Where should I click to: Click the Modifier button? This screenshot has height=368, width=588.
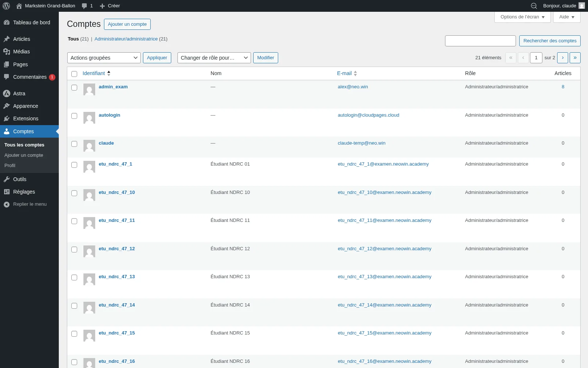pos(266,58)
